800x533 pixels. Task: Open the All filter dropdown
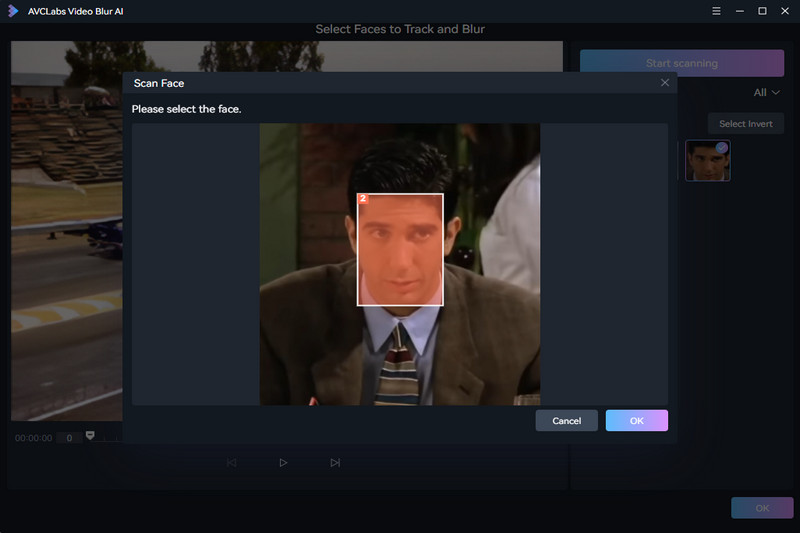tap(766, 92)
